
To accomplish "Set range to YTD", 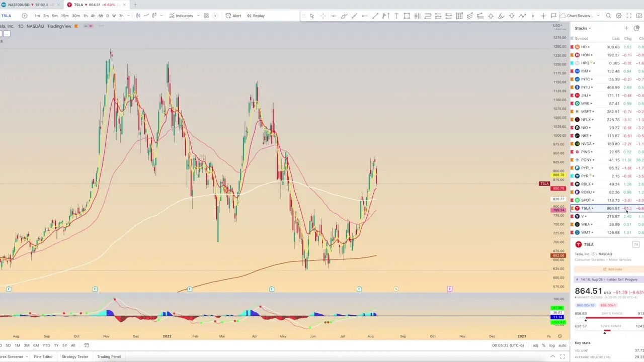I will point(46,345).
